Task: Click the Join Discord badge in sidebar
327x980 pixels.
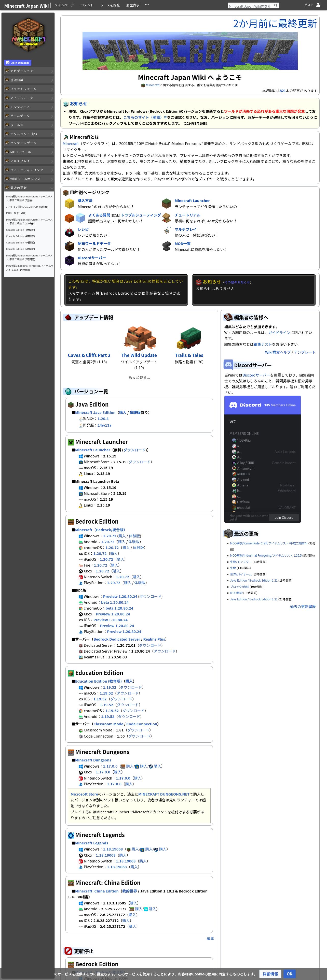Action: tap(18, 63)
